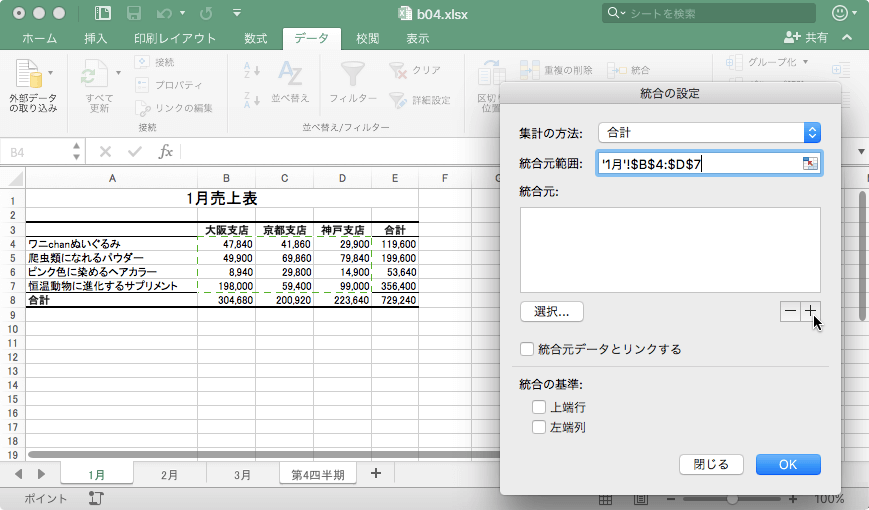Click the confirm checkmark formula bar icon
The height and width of the screenshot is (510, 869).
pos(135,151)
